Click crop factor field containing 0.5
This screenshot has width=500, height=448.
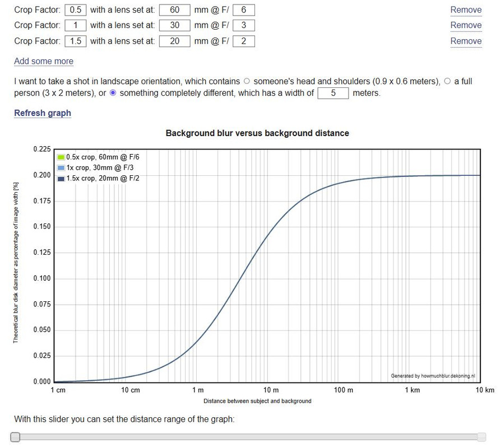76,10
